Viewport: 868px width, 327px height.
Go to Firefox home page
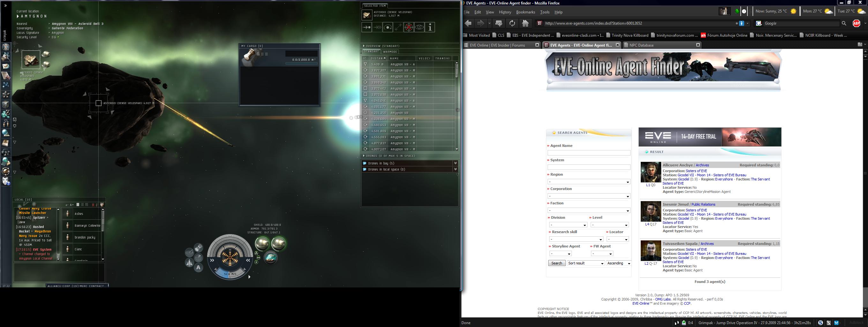pos(525,23)
